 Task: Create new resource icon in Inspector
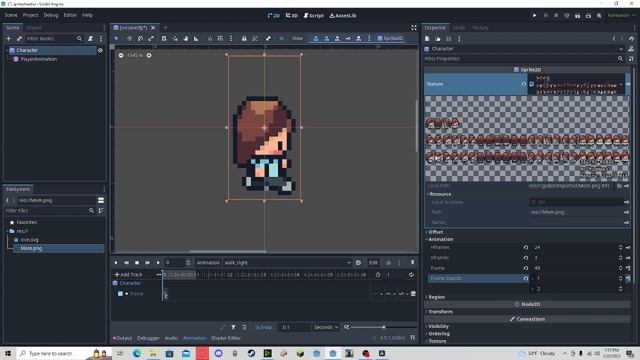point(427,38)
